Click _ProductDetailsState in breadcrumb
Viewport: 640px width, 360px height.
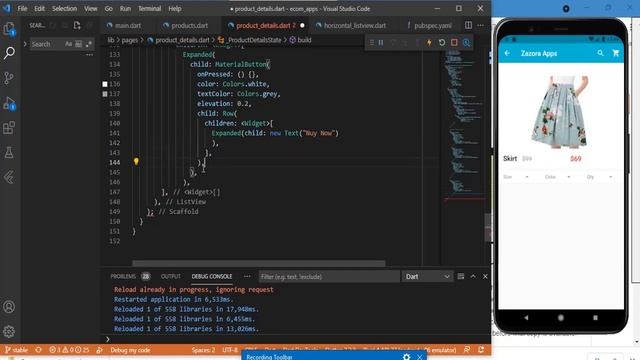(x=254, y=40)
